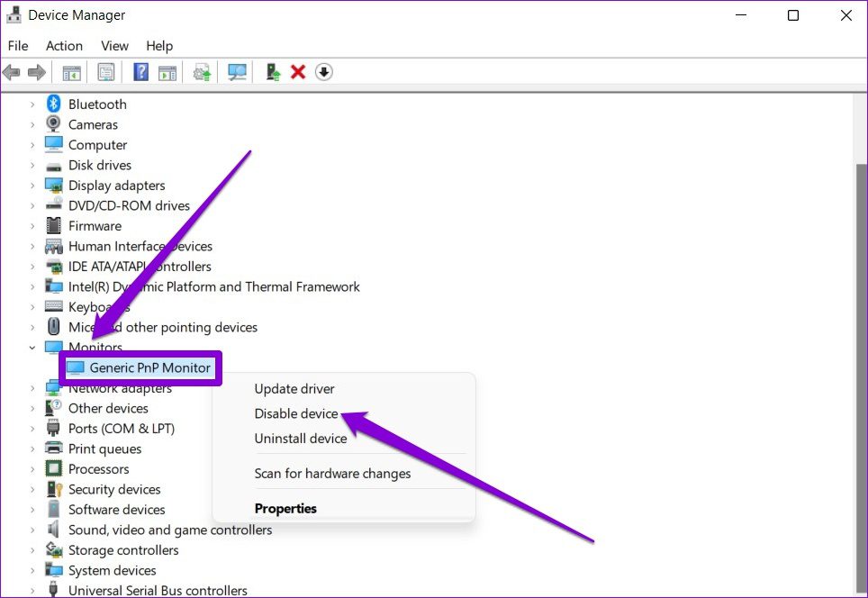This screenshot has width=868, height=598.
Task: Select Update driver in context menu
Action: pos(294,389)
